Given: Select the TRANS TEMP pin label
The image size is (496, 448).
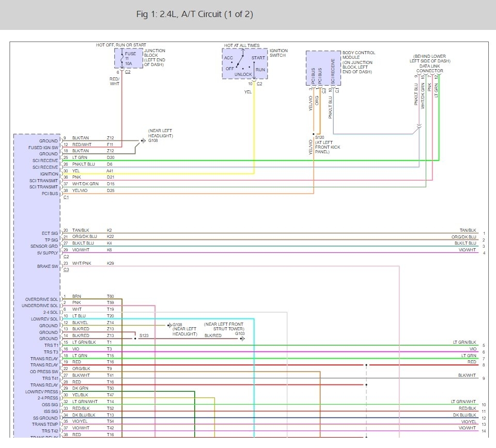Looking at the screenshot, I should (x=45, y=424).
